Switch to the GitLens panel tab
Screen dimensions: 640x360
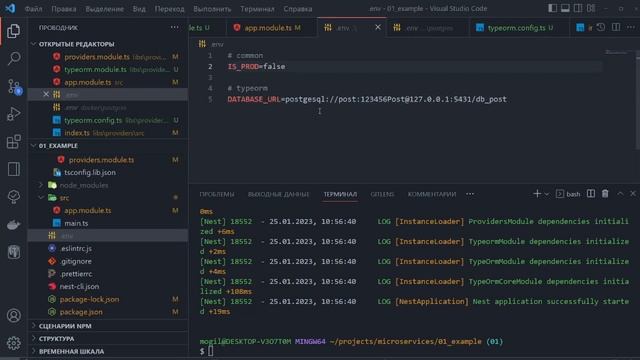pos(382,194)
